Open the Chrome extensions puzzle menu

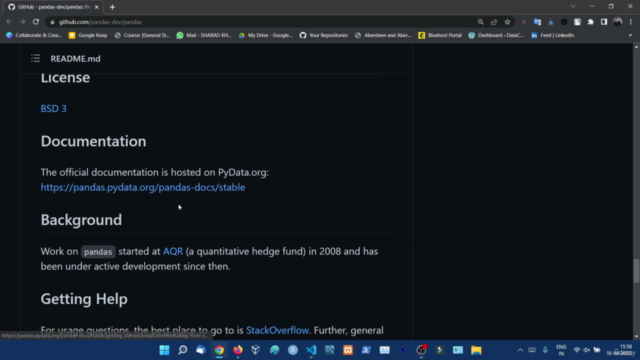(591, 22)
